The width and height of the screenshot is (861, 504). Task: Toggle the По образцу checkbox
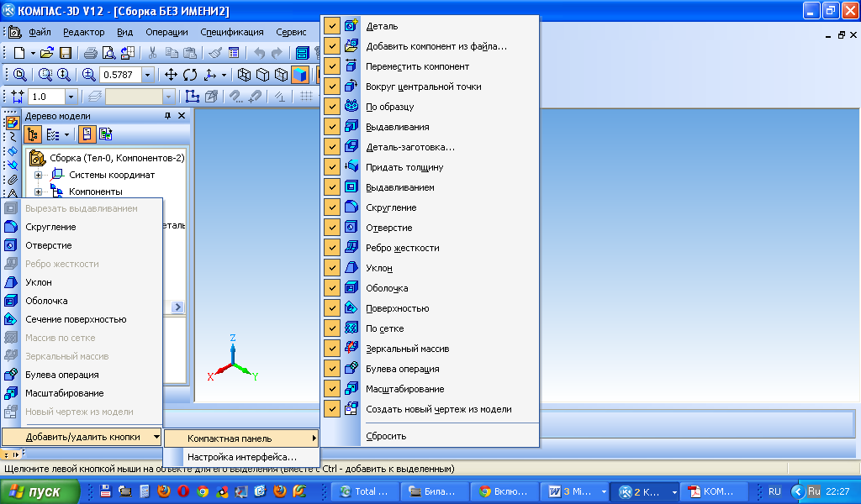331,107
